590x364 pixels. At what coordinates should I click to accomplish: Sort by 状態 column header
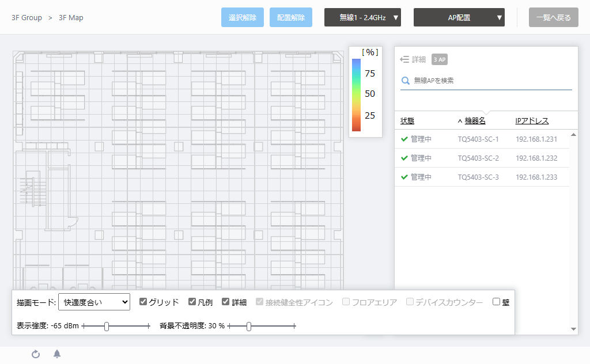coord(407,121)
